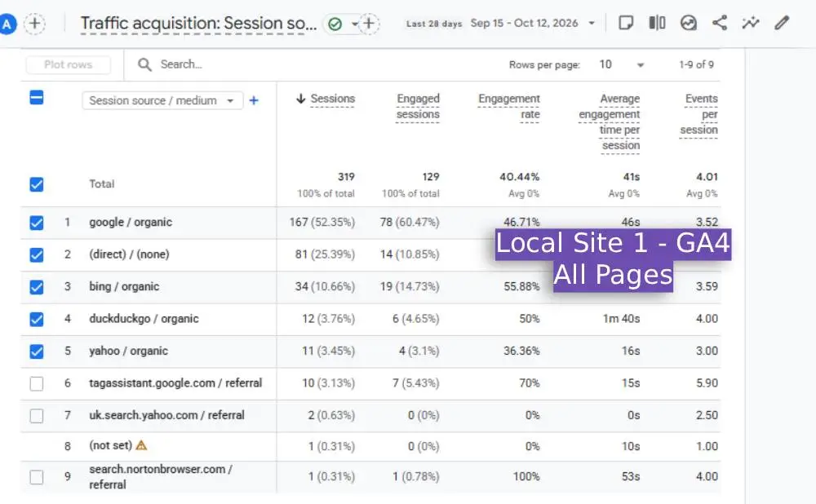Click the (not set) row label

(x=110, y=445)
